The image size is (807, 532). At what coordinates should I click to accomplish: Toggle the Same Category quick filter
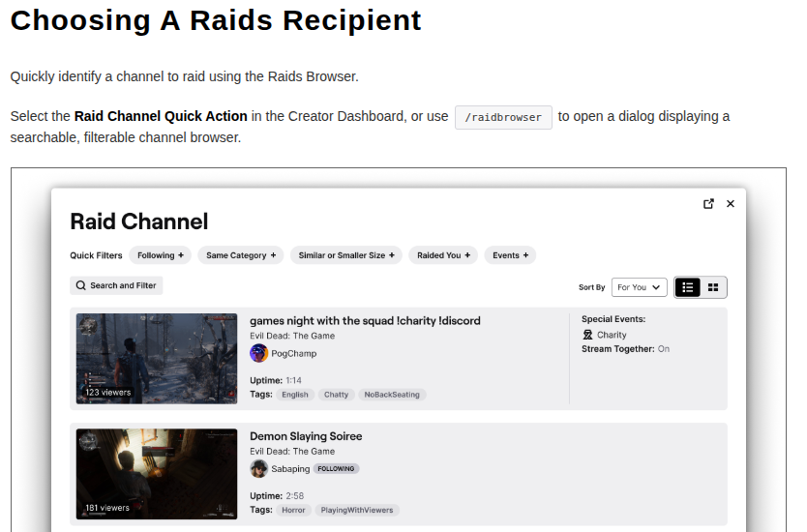241,255
